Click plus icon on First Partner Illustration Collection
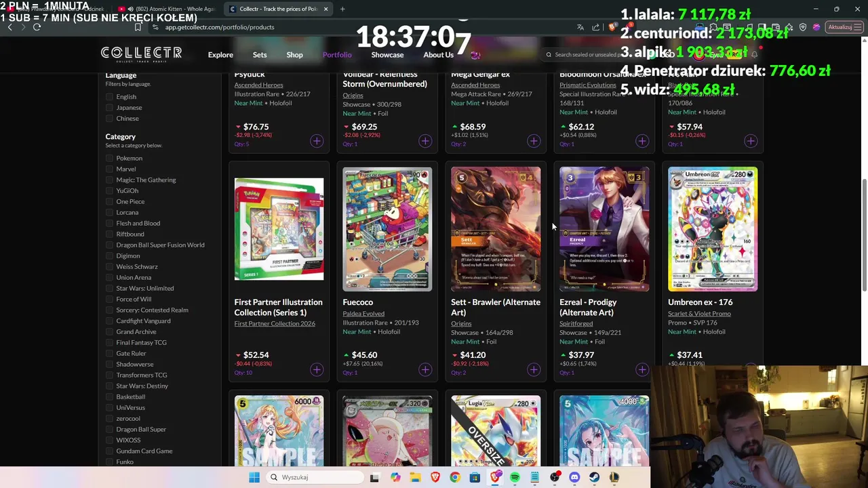Screen dimensions: 868x488 [317, 369]
